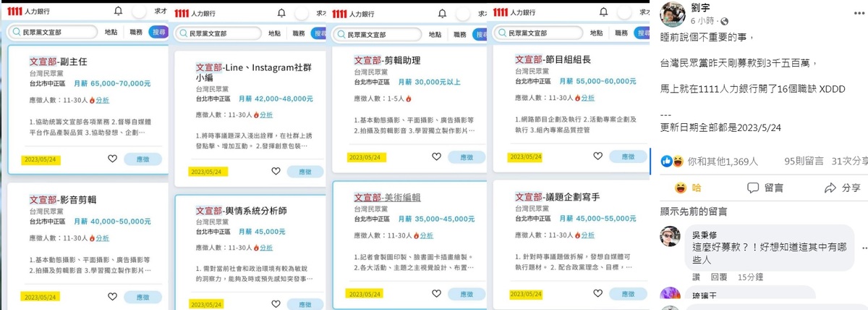Click the 留言 comment button on the post

pyautogui.click(x=764, y=188)
